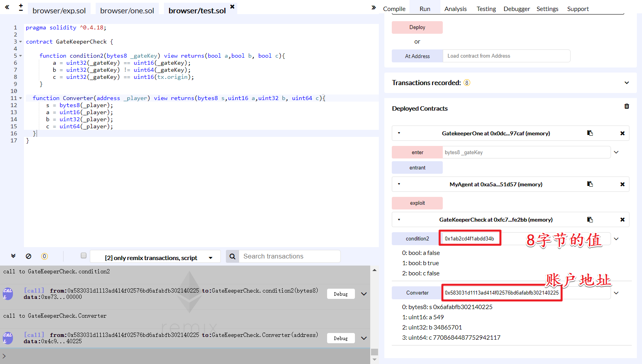Click the At Address button
This screenshot has height=364, width=642.
click(417, 56)
